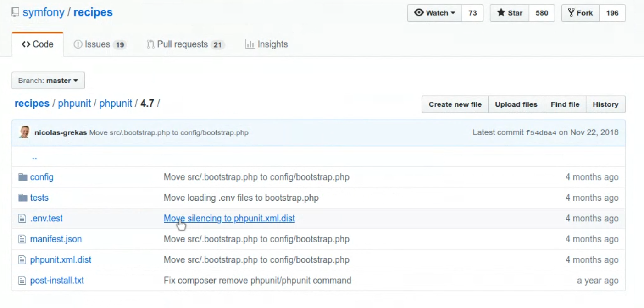Open 'Fix composer remove phpunit/phpunit command' commit

(x=257, y=280)
